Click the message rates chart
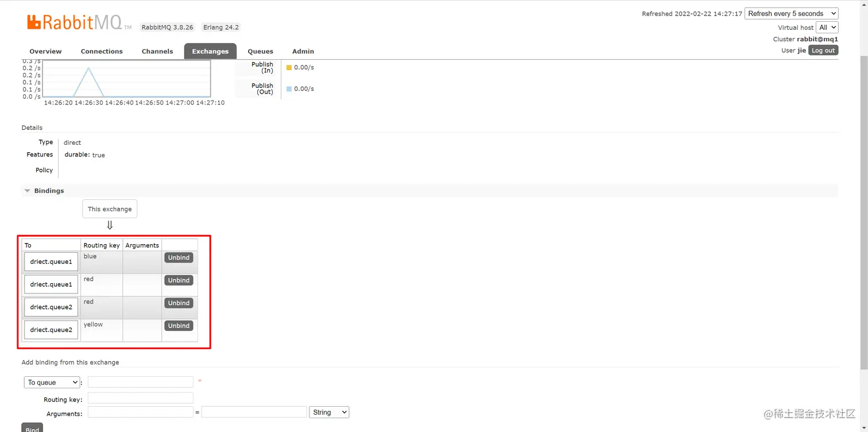This screenshot has width=868, height=432. pyautogui.click(x=126, y=79)
